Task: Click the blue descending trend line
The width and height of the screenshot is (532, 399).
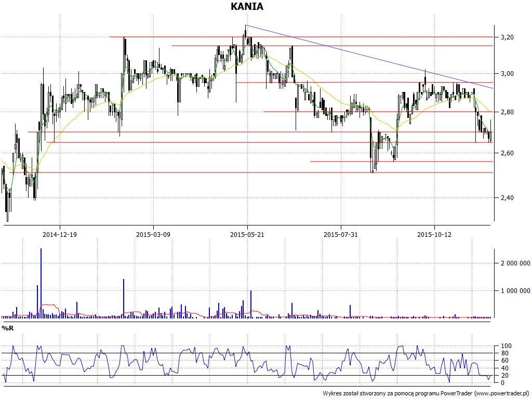Action: click(x=369, y=57)
